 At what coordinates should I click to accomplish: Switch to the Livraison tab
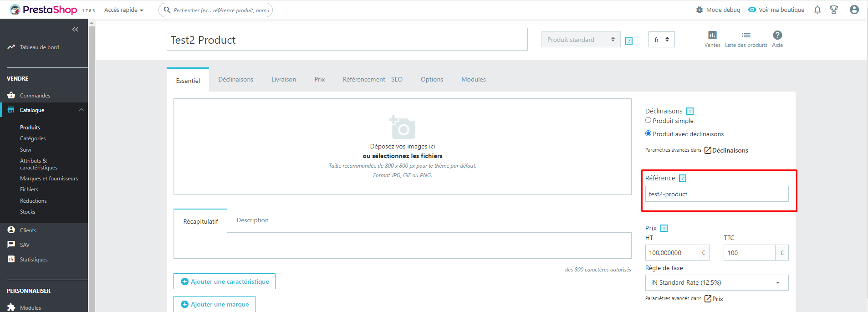tap(284, 79)
